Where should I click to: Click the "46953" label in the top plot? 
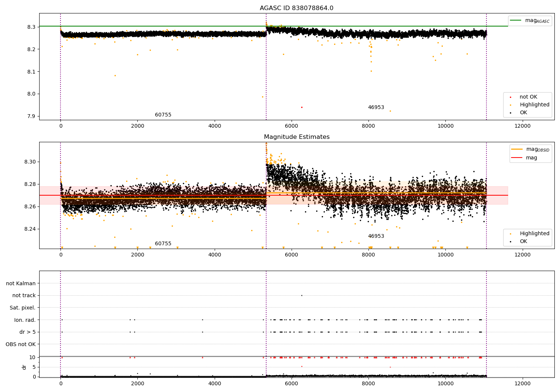pyautogui.click(x=376, y=108)
